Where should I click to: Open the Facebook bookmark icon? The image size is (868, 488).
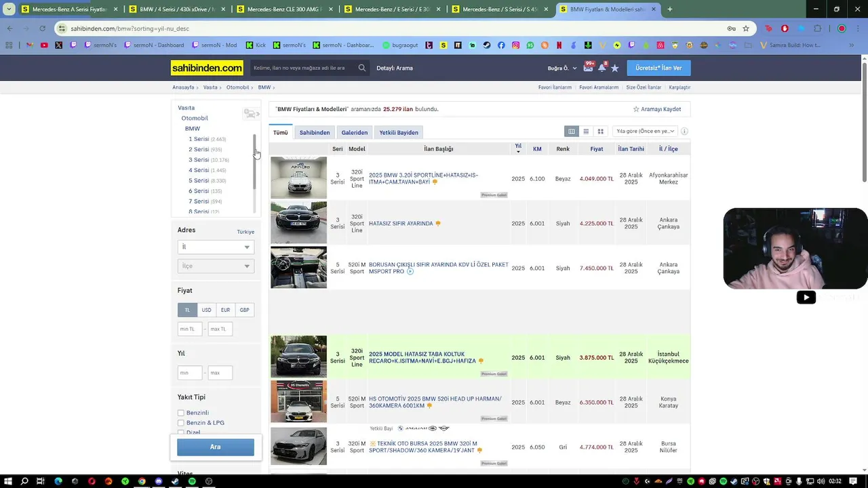pos(501,45)
